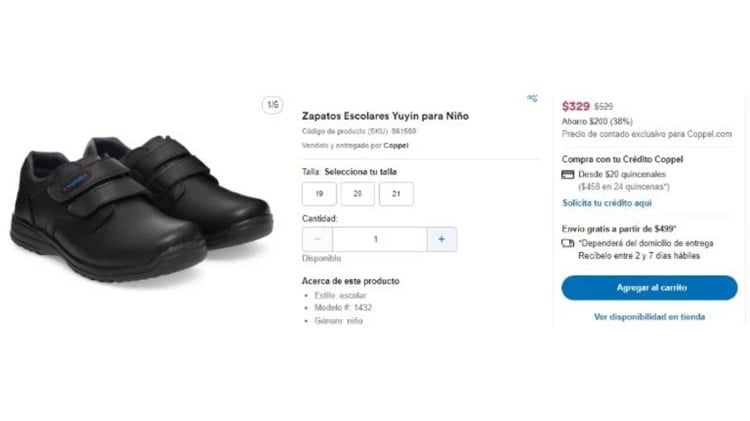Click the 1/6 image counter badge
Viewport: 750px width, 421px height.
[x=272, y=104]
